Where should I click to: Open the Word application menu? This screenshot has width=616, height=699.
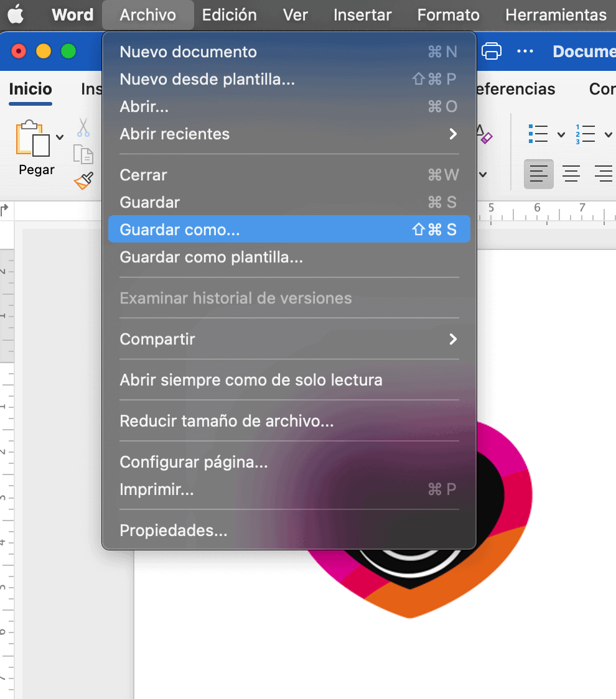(x=72, y=15)
